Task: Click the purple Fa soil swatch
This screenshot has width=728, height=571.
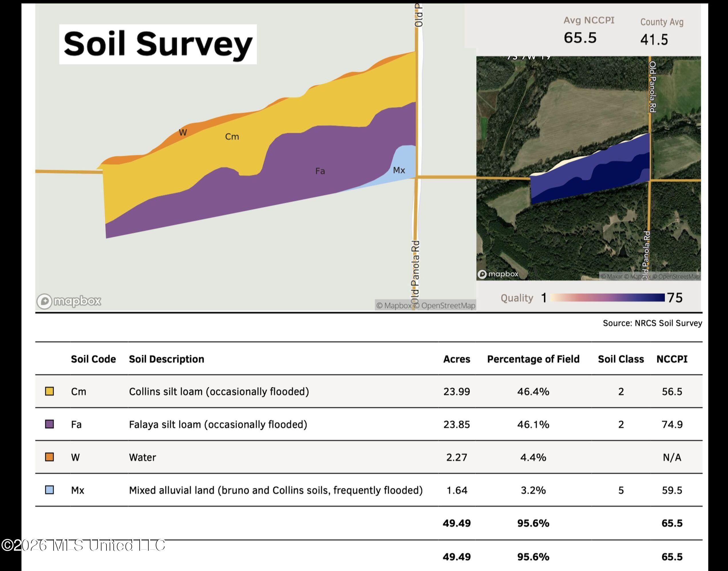Action: 50,424
